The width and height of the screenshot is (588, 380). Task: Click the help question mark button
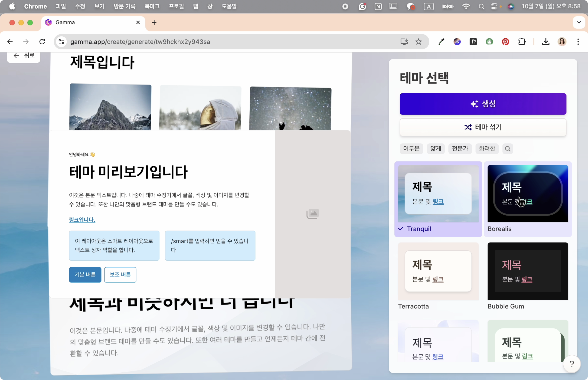point(572,364)
